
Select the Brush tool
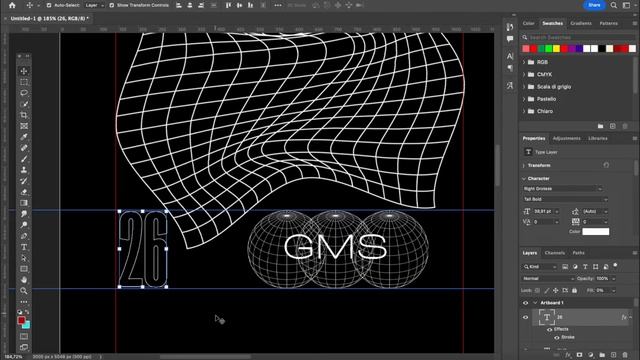(x=24, y=159)
